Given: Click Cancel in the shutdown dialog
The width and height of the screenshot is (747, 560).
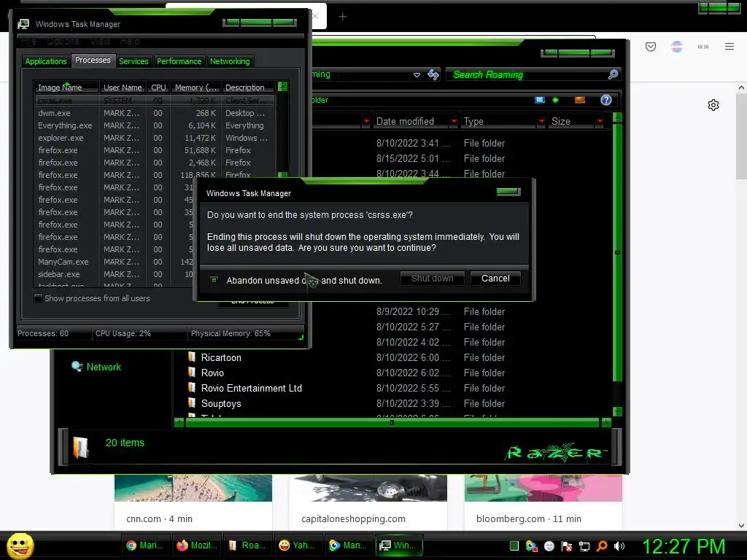Looking at the screenshot, I should [495, 279].
